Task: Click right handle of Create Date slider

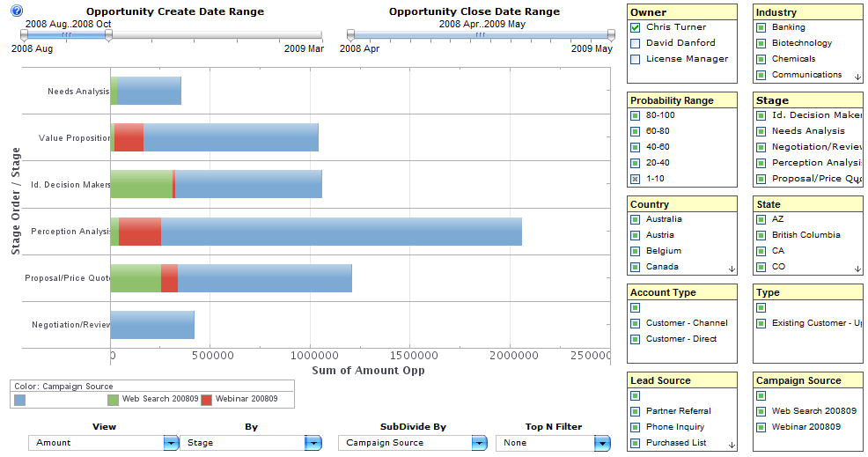Action: click(x=108, y=35)
